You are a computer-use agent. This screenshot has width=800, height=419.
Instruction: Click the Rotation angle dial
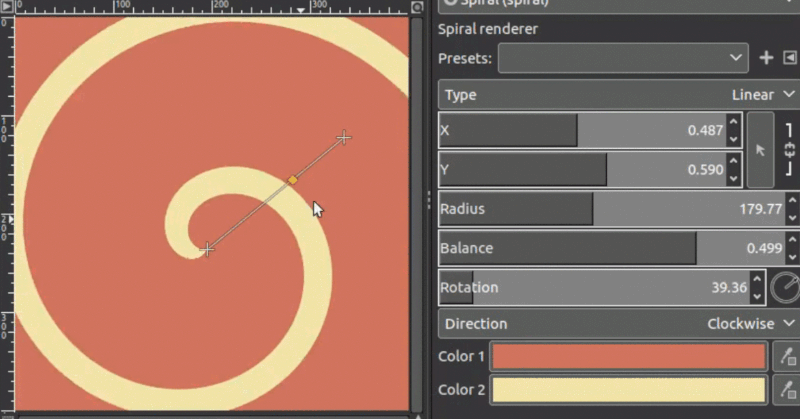pyautogui.click(x=786, y=288)
